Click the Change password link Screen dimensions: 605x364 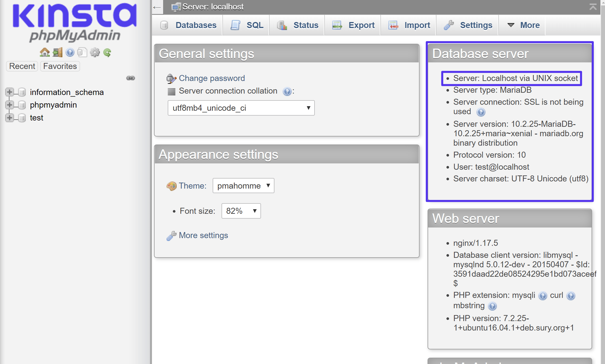click(212, 78)
